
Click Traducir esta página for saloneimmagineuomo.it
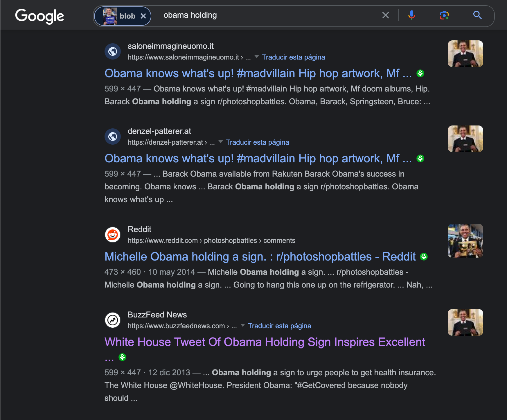point(293,57)
